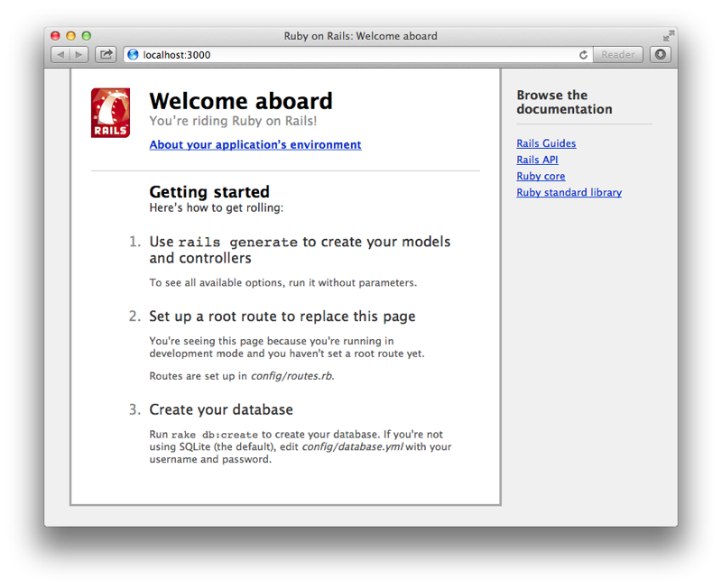This screenshot has width=722, height=588.
Task: Open About your application's environment link
Action: (255, 144)
